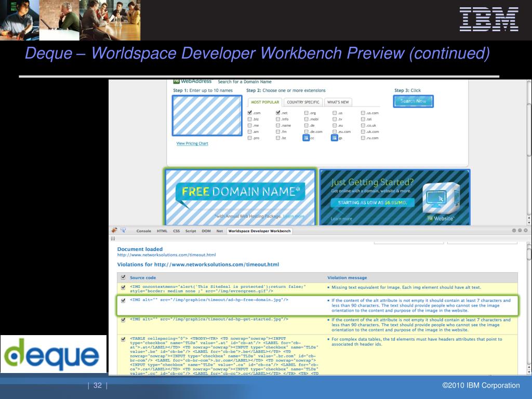Click the Firebug panel minimize button
The image size is (532, 399).
coord(514,230)
